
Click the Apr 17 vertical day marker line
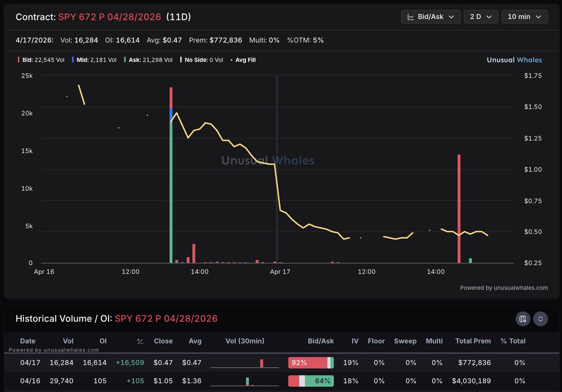click(x=277, y=169)
